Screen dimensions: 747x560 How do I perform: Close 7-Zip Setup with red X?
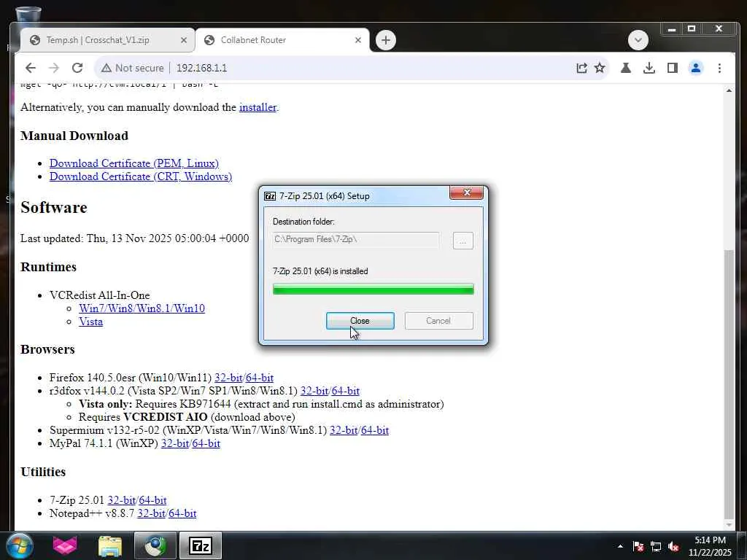pyautogui.click(x=466, y=192)
